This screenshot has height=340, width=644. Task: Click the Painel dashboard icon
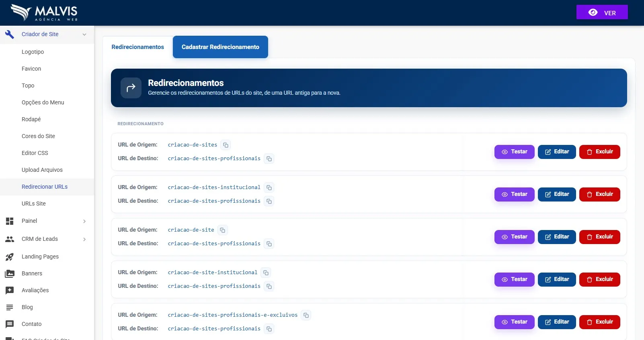10,221
